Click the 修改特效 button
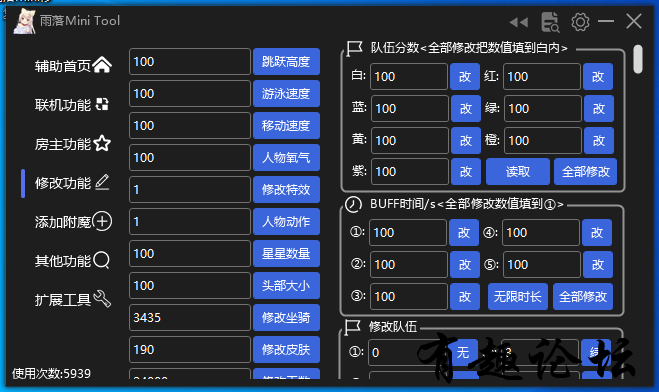This screenshot has width=659, height=392. 286,189
